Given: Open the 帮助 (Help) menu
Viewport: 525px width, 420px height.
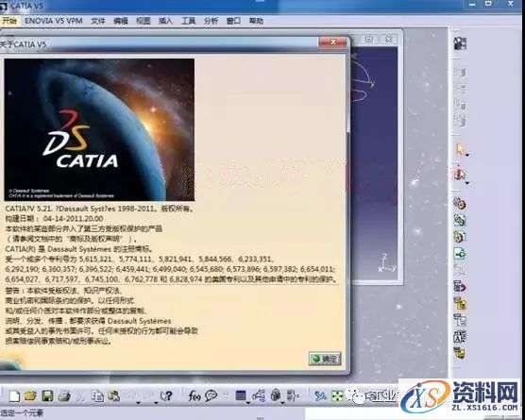Looking at the screenshot, I should click(256, 21).
